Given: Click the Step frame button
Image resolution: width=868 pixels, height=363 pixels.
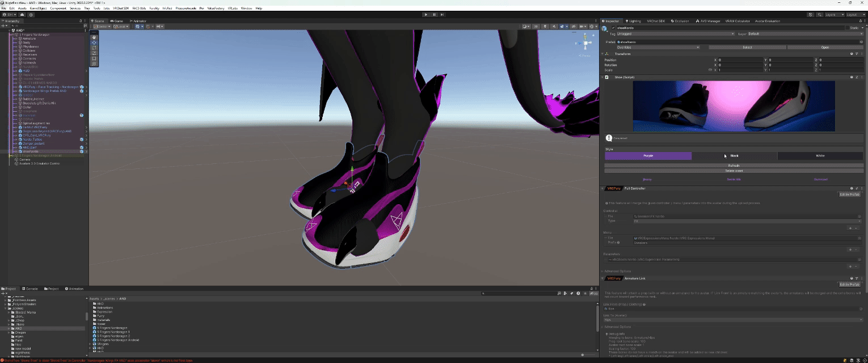Looking at the screenshot, I should pyautogui.click(x=442, y=15).
